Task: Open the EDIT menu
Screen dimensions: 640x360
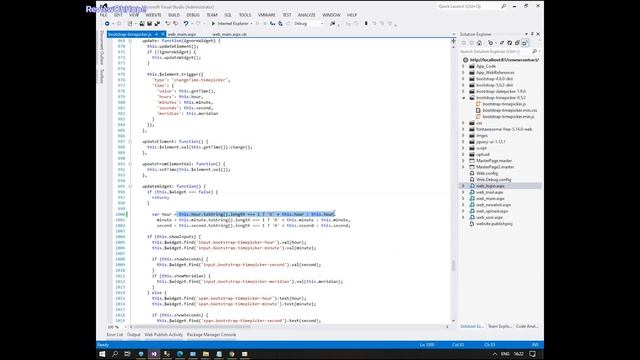Action: [118, 15]
